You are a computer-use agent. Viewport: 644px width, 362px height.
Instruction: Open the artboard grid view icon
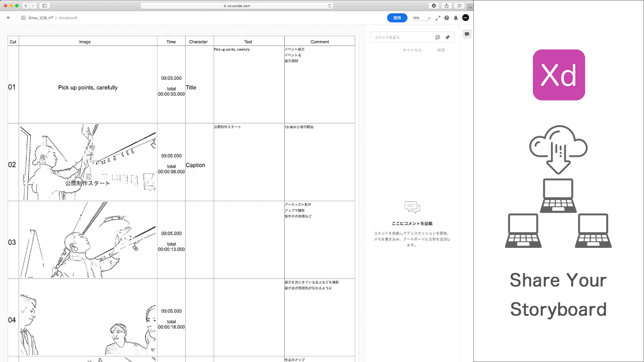(x=23, y=18)
